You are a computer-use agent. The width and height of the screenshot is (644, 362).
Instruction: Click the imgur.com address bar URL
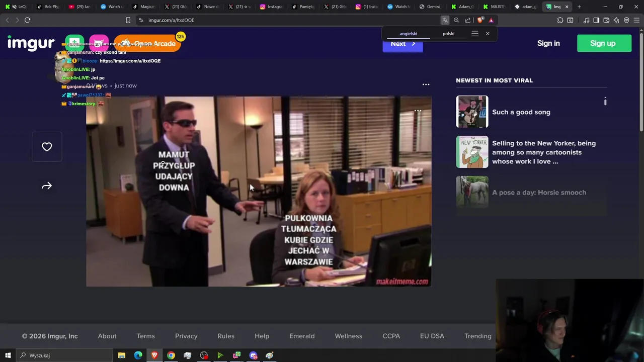[x=171, y=20]
